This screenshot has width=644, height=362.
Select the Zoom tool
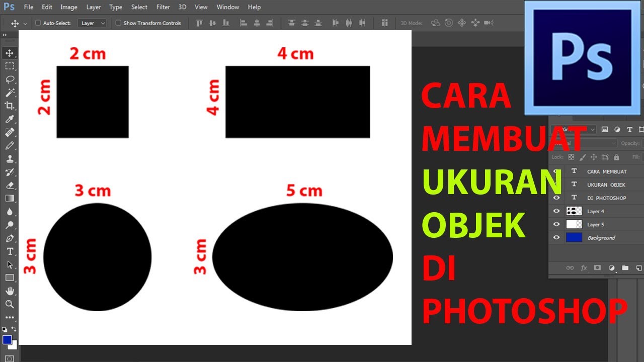[10, 304]
